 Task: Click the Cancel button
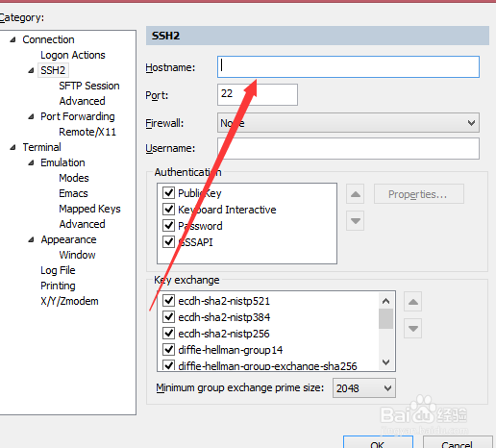point(458,442)
